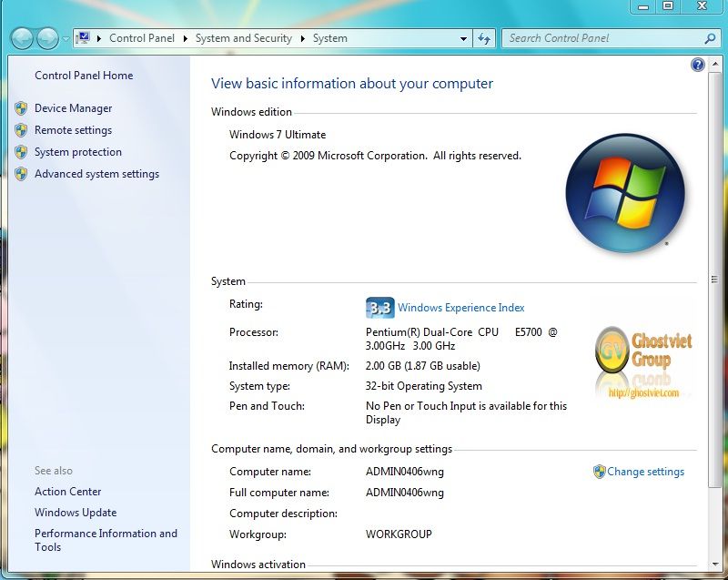Viewport: 728px width, 580px height.
Task: Open recent pages dropdown beside Forward arrow
Action: click(66, 38)
